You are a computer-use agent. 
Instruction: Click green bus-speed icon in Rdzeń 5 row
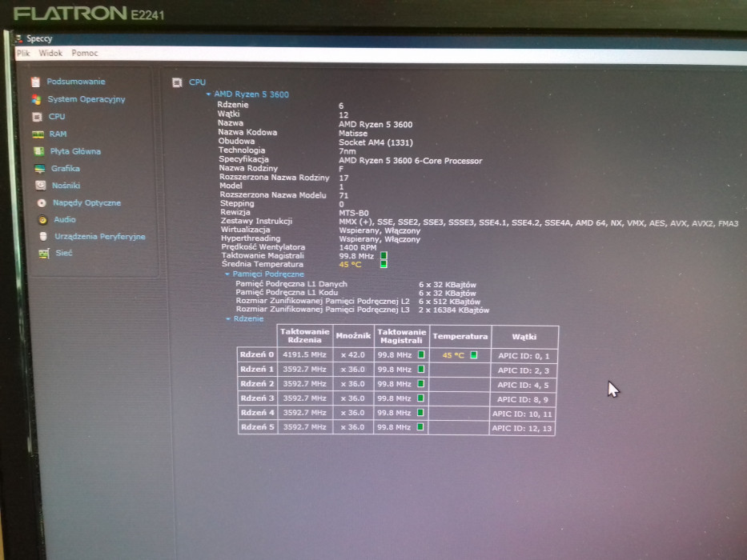tap(420, 426)
